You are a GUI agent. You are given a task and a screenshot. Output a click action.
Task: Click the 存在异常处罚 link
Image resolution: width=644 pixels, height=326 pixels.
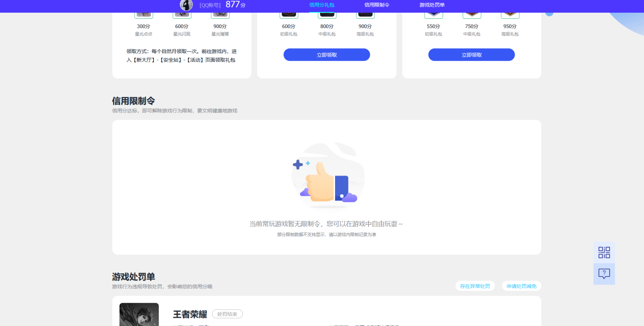coord(475,286)
